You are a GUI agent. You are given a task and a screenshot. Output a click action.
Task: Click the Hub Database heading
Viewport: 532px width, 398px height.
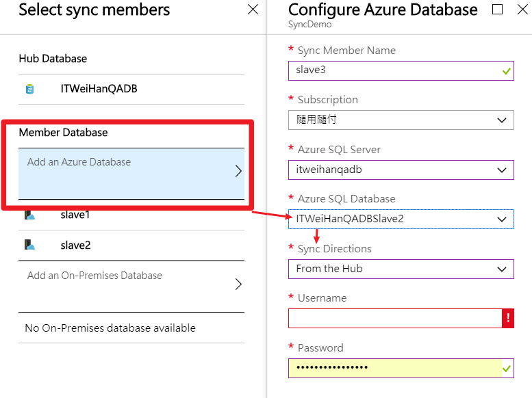53,58
